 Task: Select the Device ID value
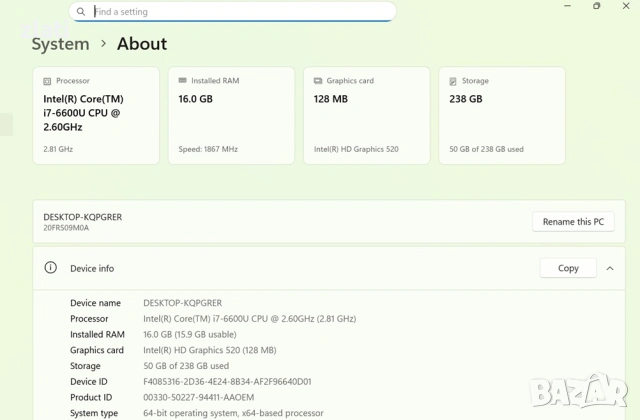(x=227, y=382)
